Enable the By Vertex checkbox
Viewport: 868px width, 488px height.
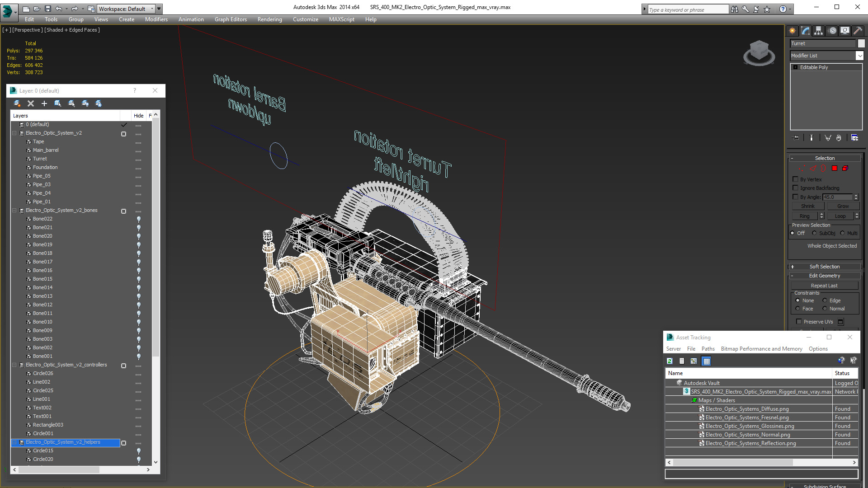(x=796, y=179)
